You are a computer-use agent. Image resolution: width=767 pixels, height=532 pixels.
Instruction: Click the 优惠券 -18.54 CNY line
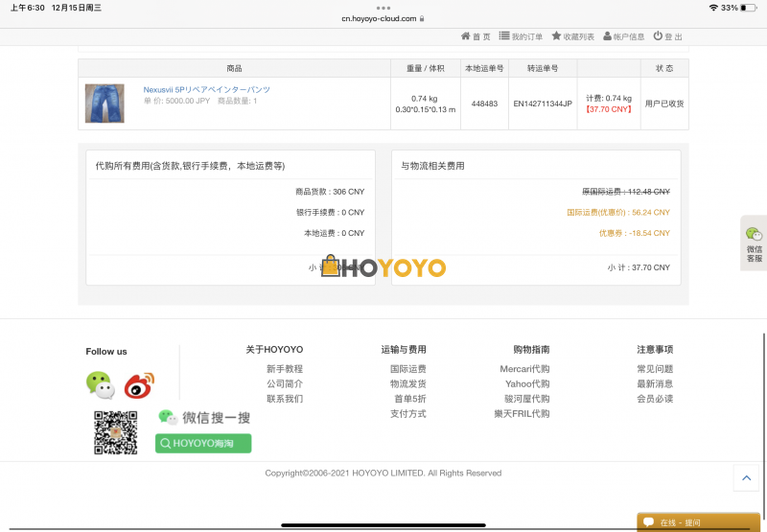(635, 233)
